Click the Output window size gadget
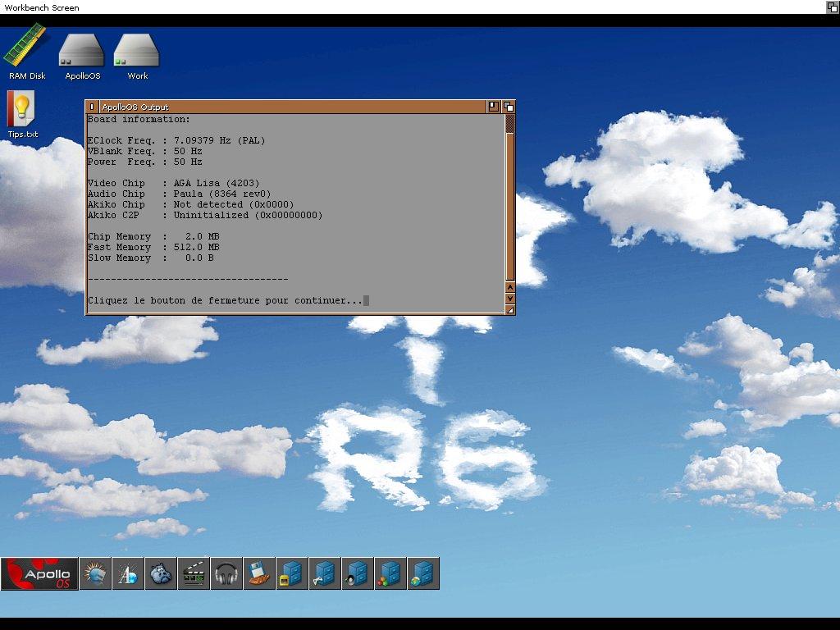Viewport: 840px width, 630px height. click(x=510, y=309)
